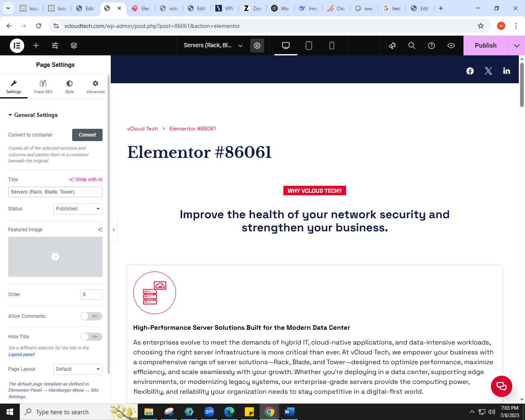525x420 pixels.
Task: Switch to the 'best' Google browser tab
Action: (x=392, y=8)
